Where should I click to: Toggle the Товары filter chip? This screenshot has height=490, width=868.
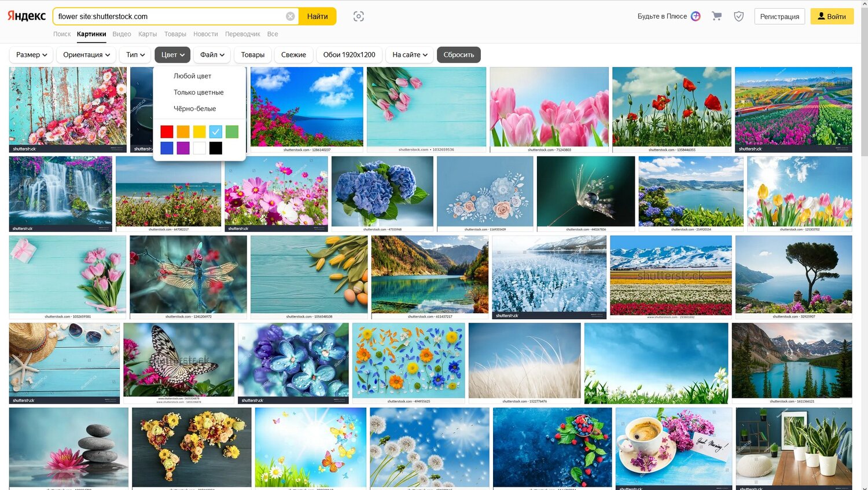tap(253, 54)
